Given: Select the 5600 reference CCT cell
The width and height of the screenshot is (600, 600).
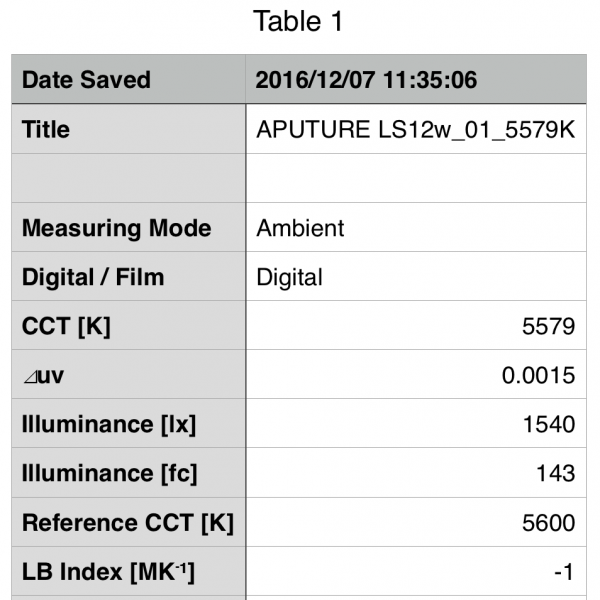Looking at the screenshot, I should [x=416, y=522].
